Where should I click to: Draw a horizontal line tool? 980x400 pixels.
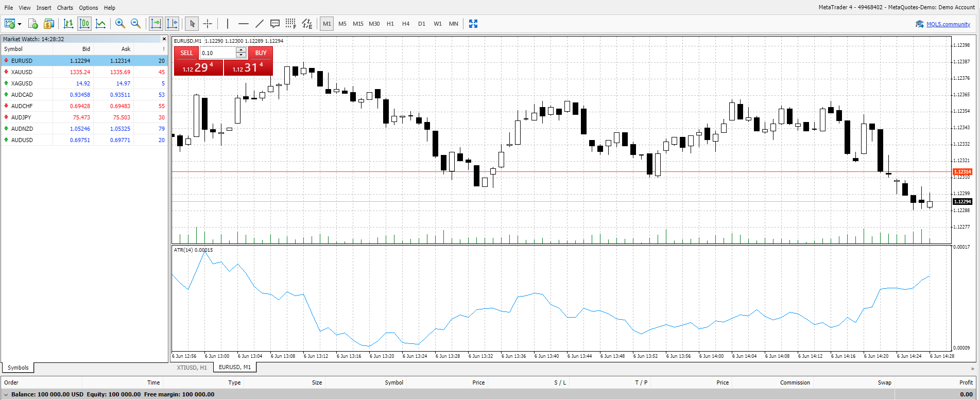click(x=244, y=24)
